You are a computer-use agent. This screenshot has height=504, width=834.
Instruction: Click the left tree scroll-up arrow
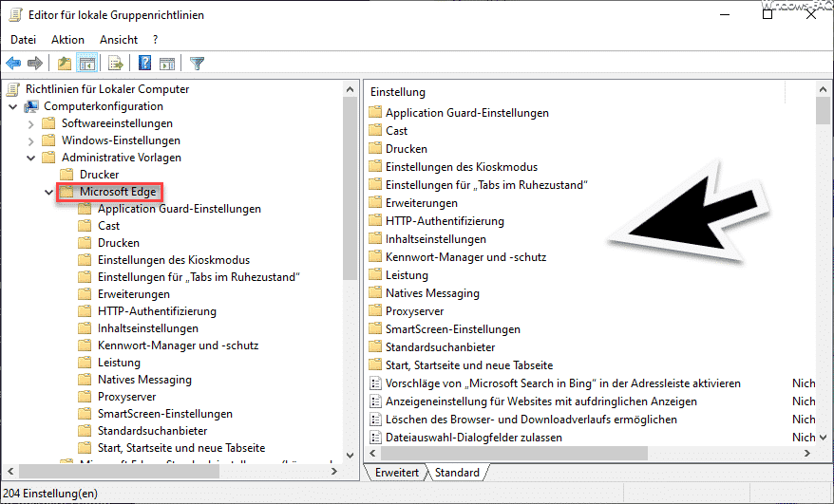click(x=350, y=89)
